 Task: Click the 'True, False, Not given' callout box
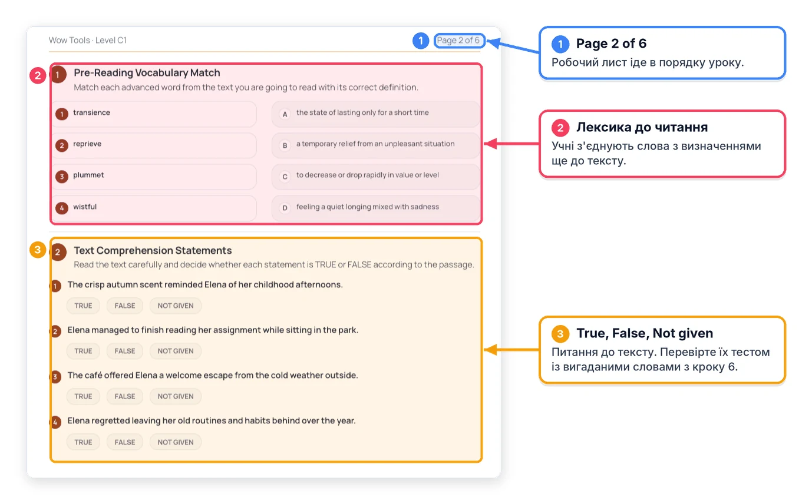[x=662, y=350]
